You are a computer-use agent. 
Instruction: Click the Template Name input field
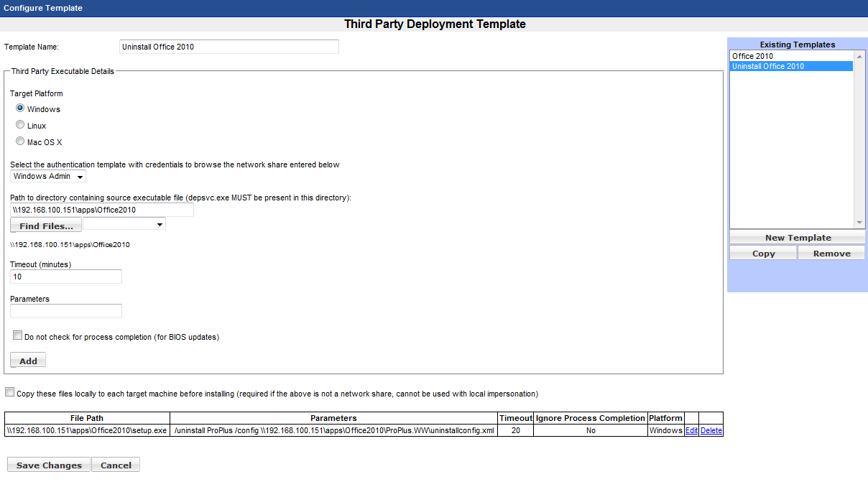(x=228, y=47)
